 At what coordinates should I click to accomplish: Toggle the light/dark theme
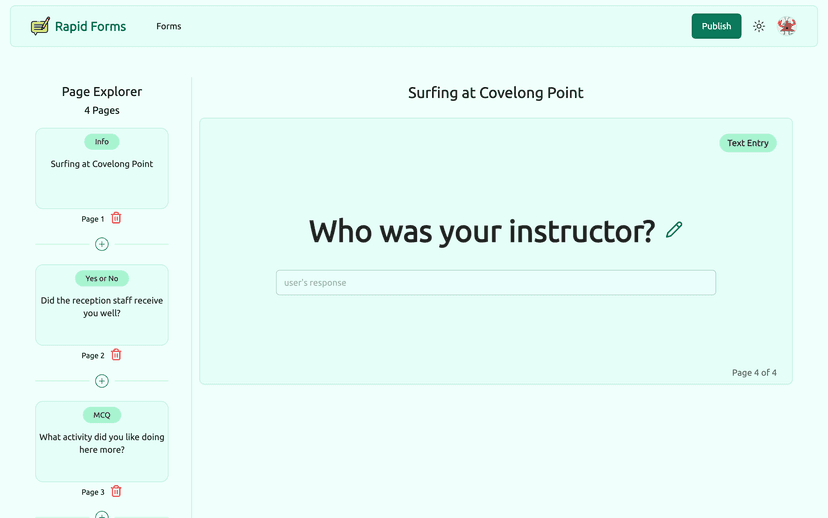coord(759,27)
